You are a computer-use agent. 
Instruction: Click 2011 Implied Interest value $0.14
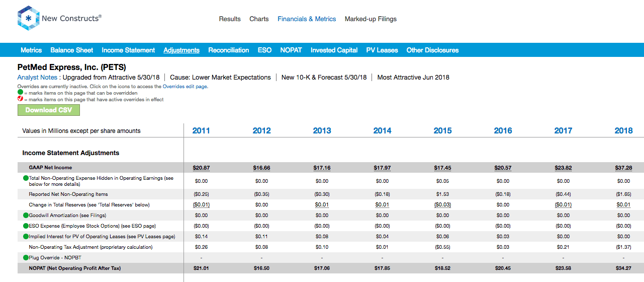coord(201,236)
